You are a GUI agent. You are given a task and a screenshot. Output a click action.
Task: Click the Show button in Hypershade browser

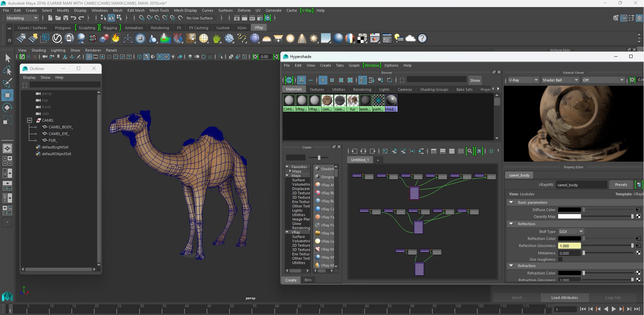point(475,80)
